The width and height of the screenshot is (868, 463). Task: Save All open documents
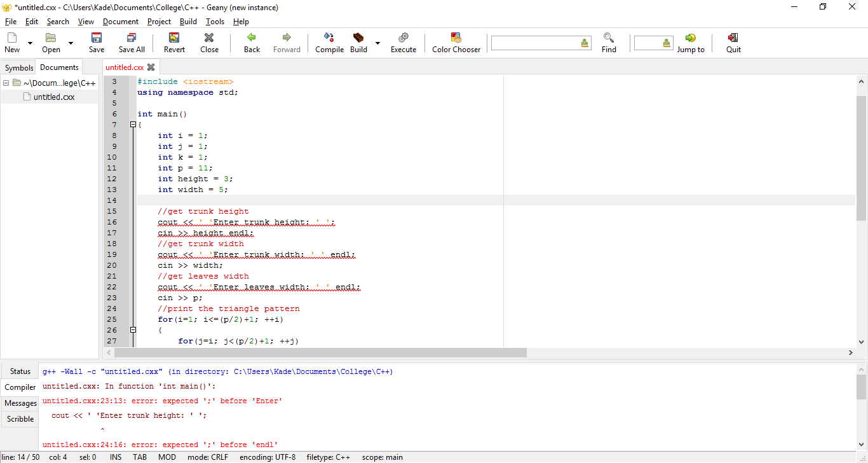(131, 43)
